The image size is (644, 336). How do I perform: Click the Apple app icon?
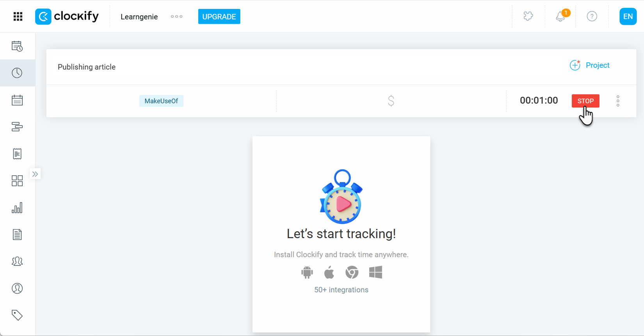(329, 272)
